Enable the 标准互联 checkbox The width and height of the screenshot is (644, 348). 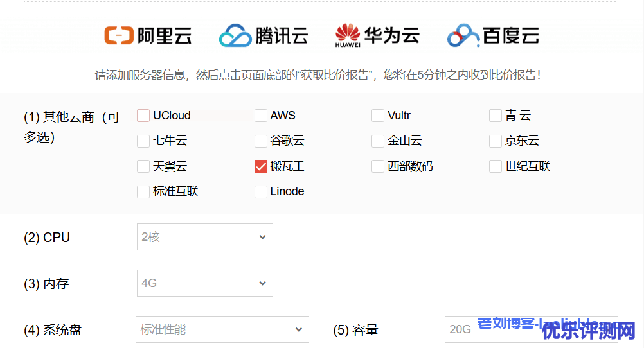[x=143, y=191]
